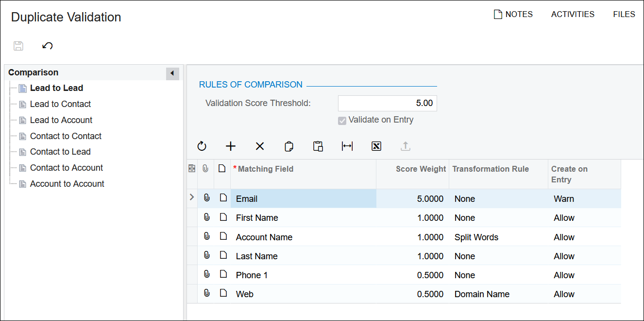Select Lead to Contact comparison
Screen dimensions: 644x321
[60, 104]
